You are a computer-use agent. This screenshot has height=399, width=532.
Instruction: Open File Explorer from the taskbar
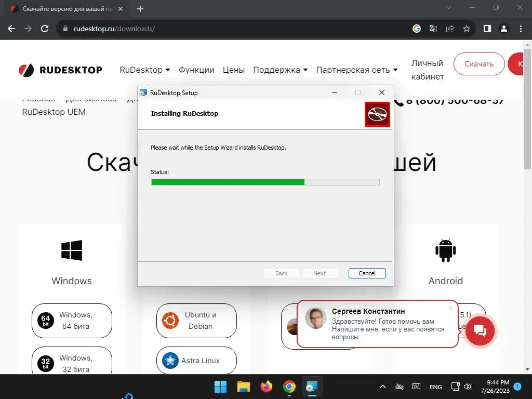[x=243, y=387]
